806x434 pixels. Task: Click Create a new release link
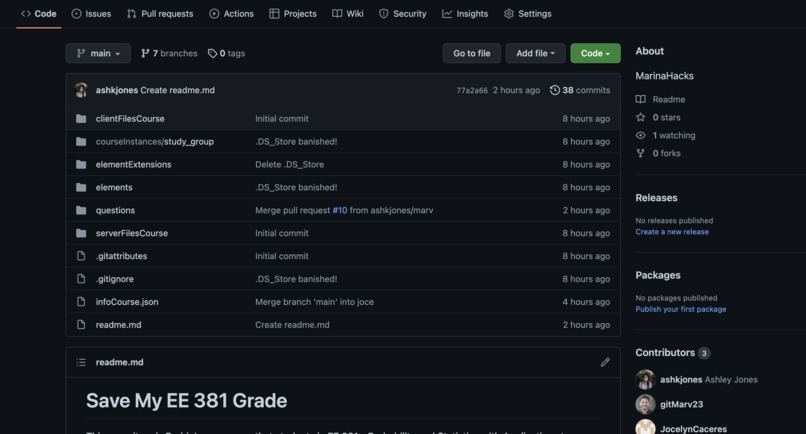click(672, 232)
